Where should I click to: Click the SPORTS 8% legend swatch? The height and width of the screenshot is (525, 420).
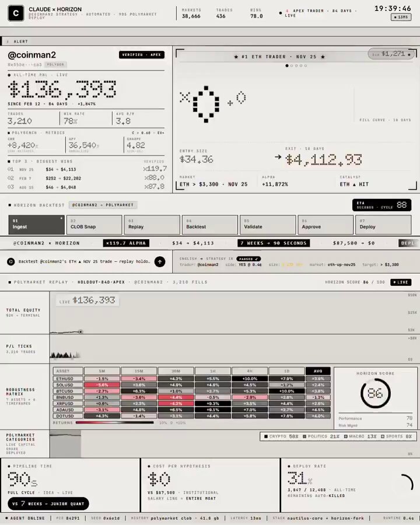click(x=383, y=436)
